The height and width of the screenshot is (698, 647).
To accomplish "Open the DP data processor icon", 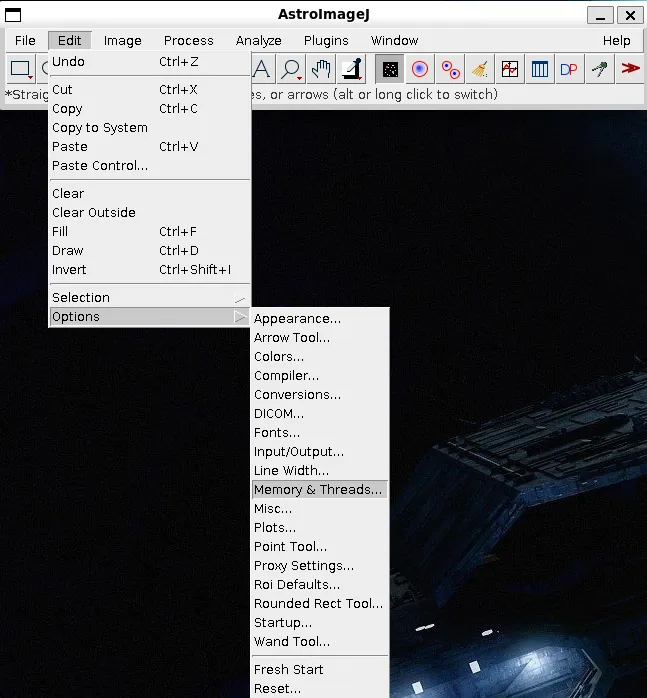I will tap(569, 69).
